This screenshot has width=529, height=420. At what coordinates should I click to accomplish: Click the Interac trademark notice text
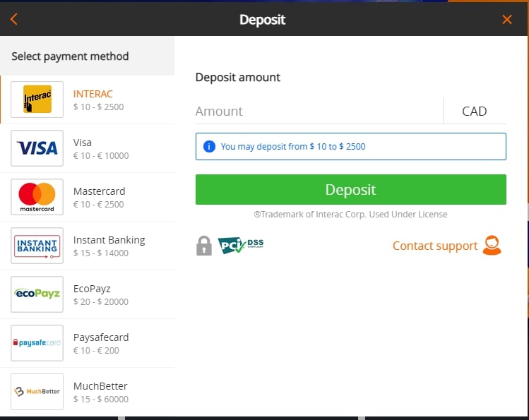tap(350, 215)
